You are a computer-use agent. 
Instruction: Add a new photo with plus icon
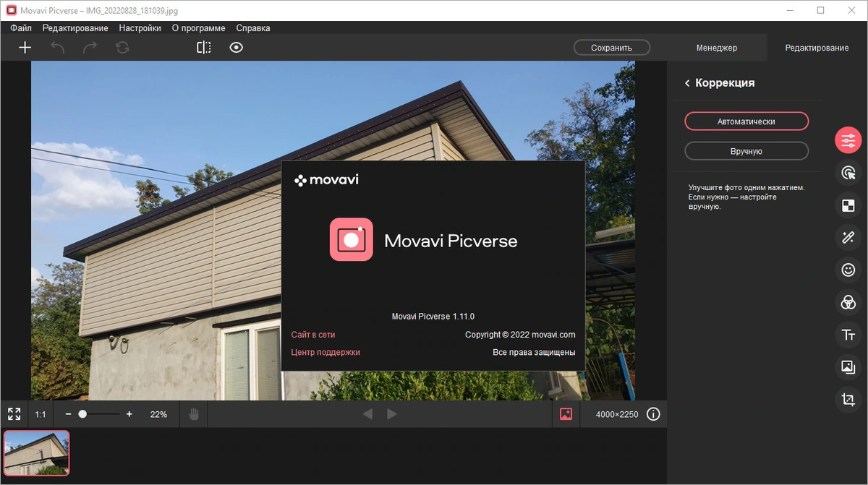coord(25,48)
